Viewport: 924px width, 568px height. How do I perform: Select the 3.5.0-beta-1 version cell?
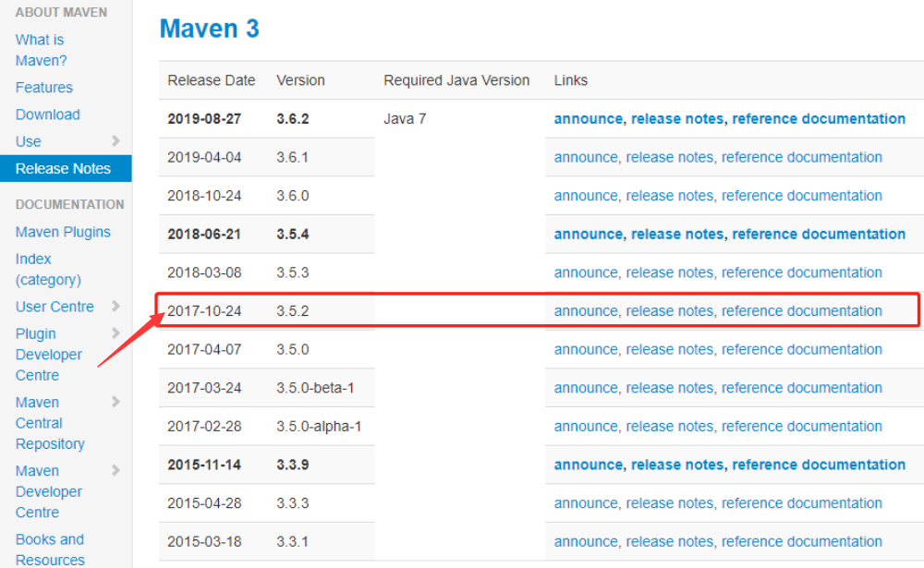(315, 388)
